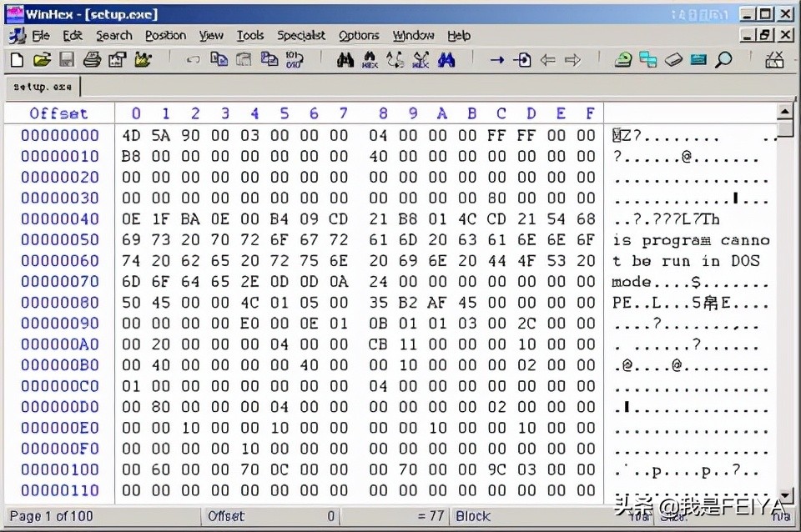Click the Forward right arrow icon
The height and width of the screenshot is (532, 801).
(572, 60)
